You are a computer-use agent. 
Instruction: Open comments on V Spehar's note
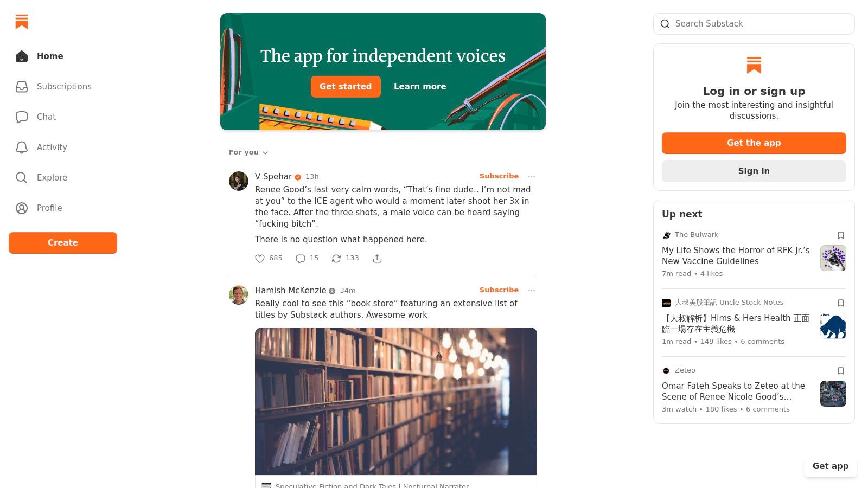301,259
